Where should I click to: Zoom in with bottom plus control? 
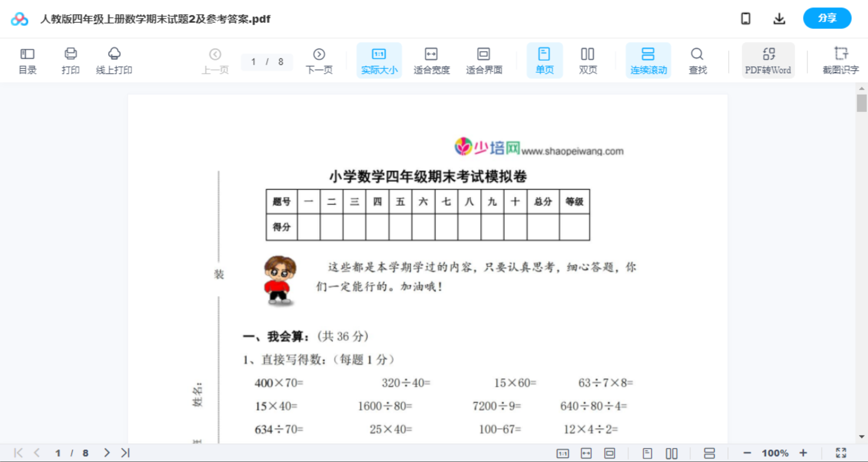(x=803, y=452)
